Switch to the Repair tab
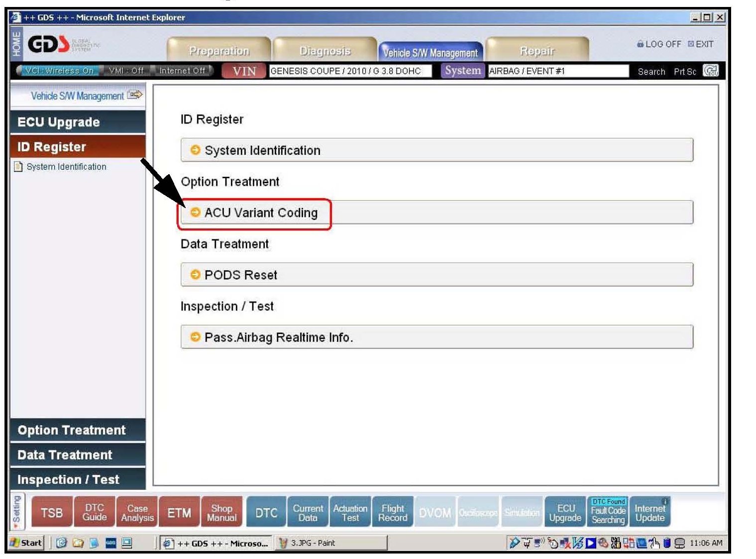756x559 pixels. (537, 51)
